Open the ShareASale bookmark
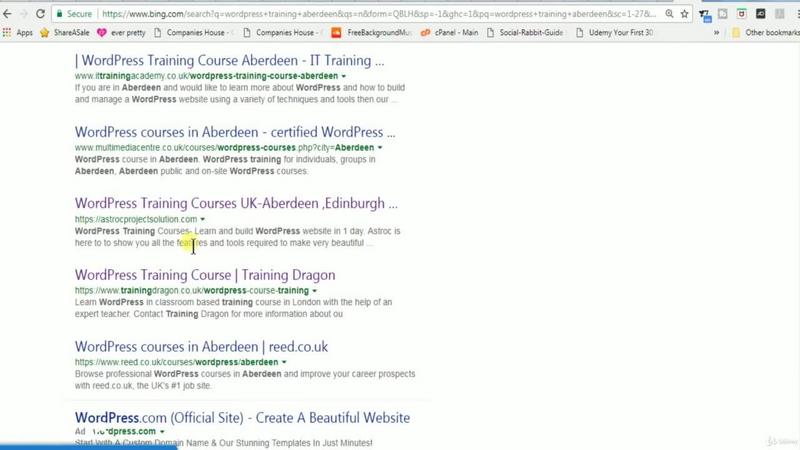This screenshot has width=800, height=450. coord(65,33)
